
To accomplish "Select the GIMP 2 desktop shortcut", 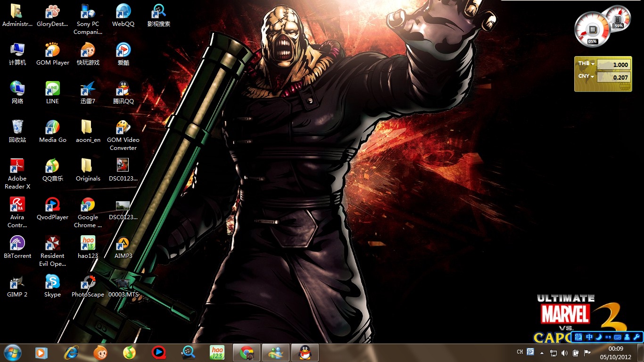I will click(17, 286).
